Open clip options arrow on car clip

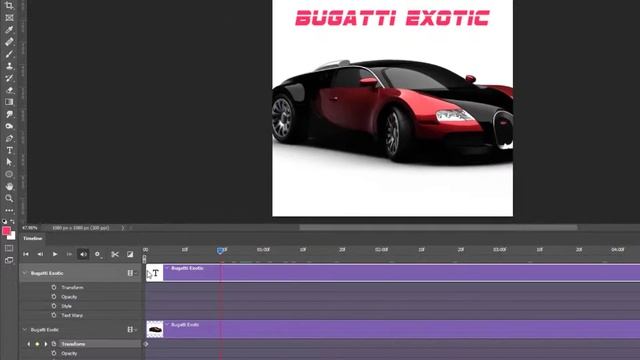pyautogui.click(x=167, y=324)
